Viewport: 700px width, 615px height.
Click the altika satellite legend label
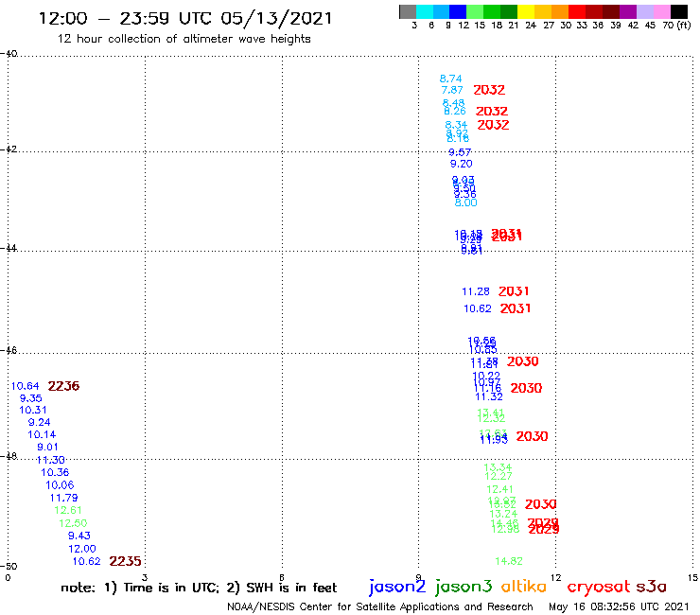click(x=524, y=587)
